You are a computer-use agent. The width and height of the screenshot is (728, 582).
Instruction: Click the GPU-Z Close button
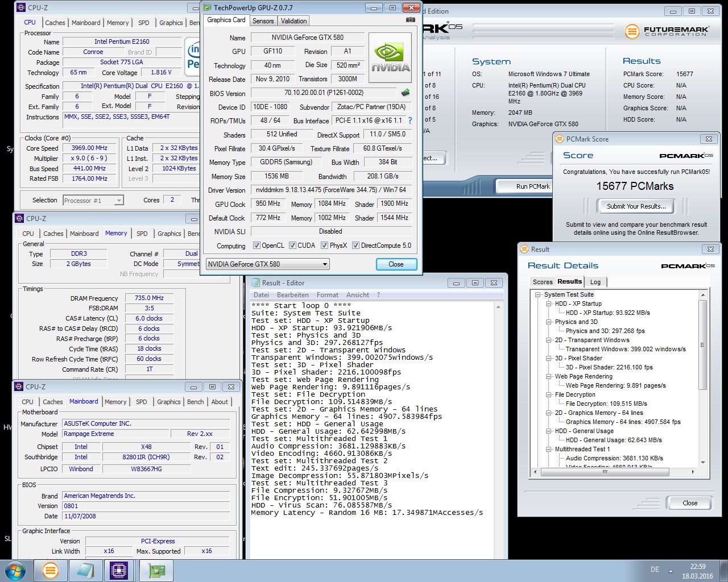pyautogui.click(x=396, y=264)
